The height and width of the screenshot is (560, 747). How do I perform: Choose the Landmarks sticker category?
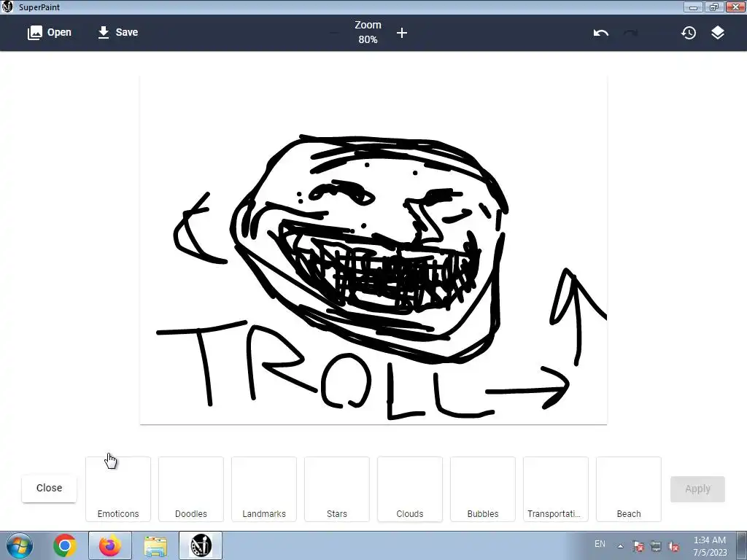(264, 489)
